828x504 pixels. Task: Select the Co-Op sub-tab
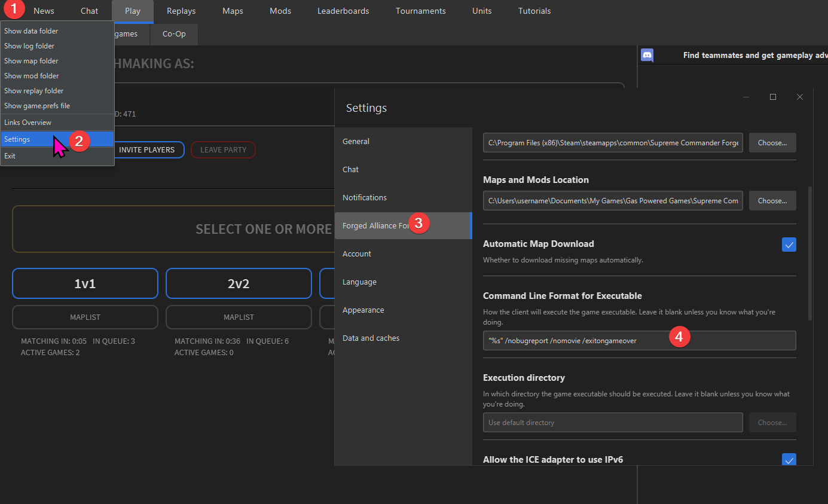(174, 34)
